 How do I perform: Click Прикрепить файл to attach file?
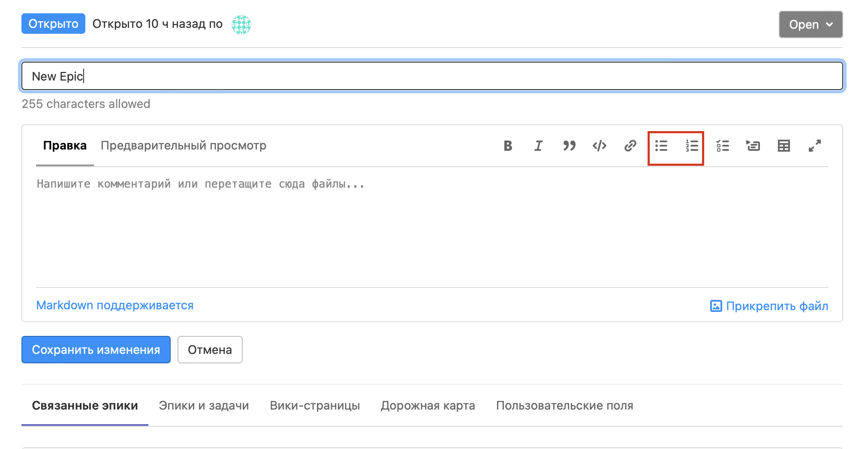pyautogui.click(x=769, y=306)
